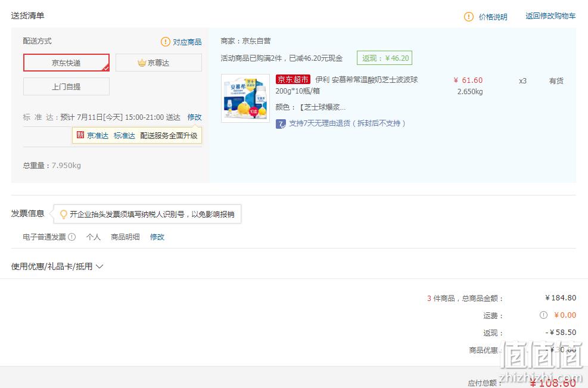Click the -¥58.50 cashback amount
The image size is (588, 388).
[x=561, y=333]
